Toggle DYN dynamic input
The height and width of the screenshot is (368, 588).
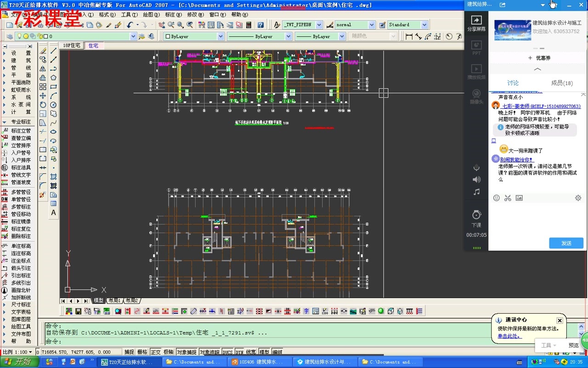pyautogui.click(x=239, y=352)
